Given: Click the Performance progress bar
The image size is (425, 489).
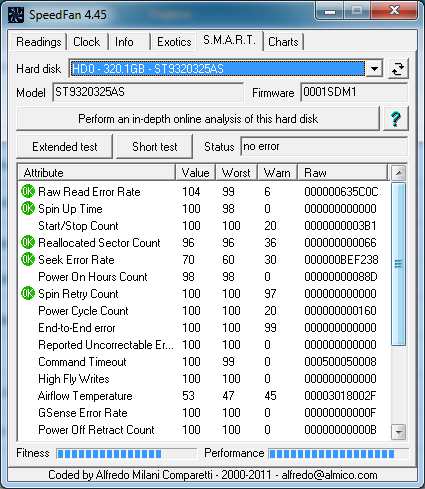Looking at the screenshot, I should click(x=338, y=454).
